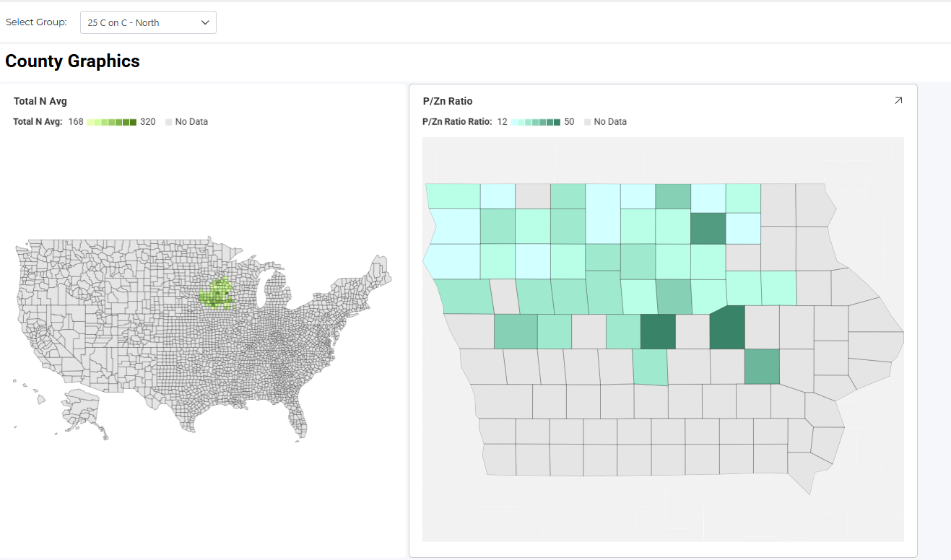Image resolution: width=951 pixels, height=560 pixels.
Task: Click the gray county in Iowa's top row between colored counties
Action: 533,196
